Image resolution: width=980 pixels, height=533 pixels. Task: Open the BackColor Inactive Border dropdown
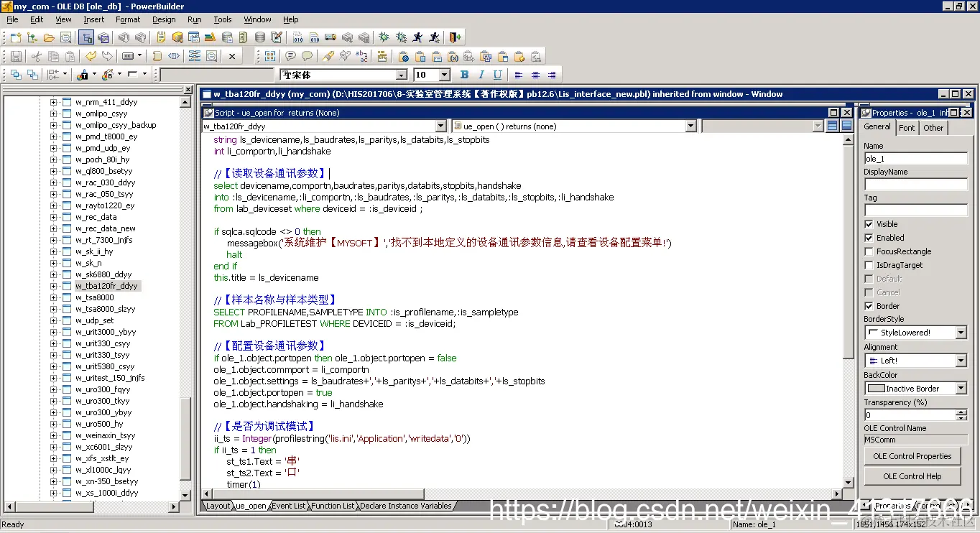(x=961, y=389)
